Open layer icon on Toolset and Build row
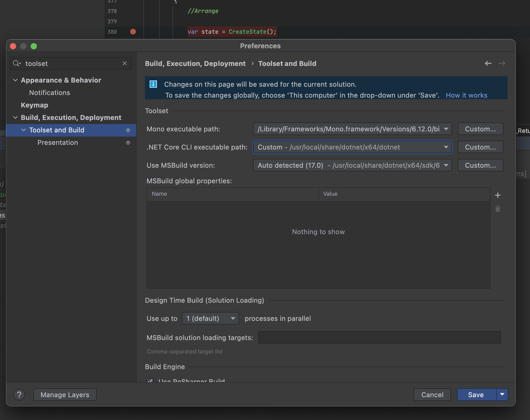 (128, 130)
